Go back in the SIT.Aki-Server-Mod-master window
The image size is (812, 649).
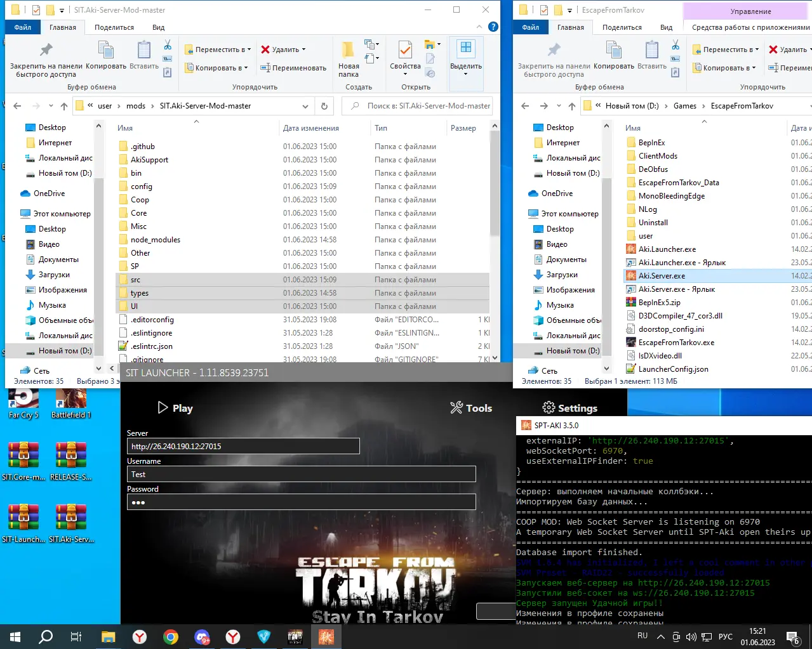tap(17, 106)
